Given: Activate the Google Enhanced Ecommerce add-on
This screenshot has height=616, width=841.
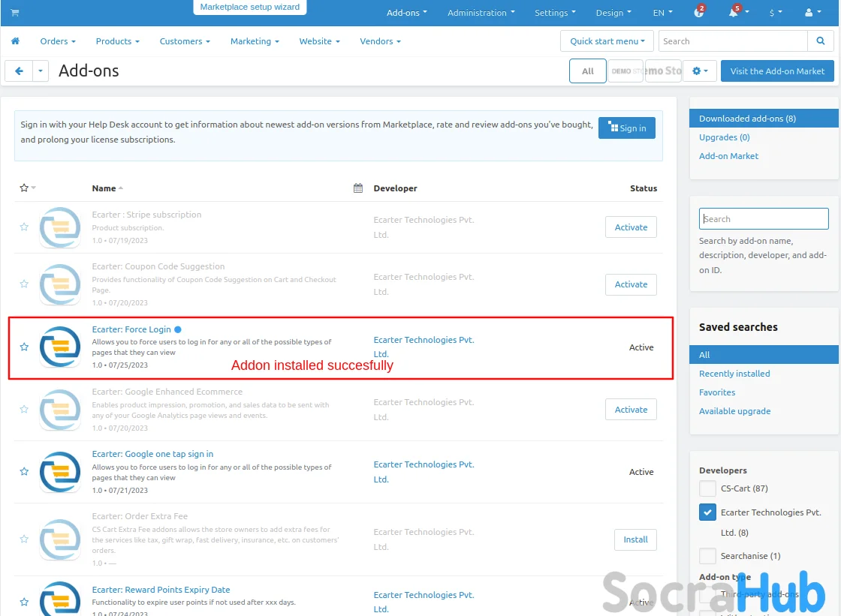Looking at the screenshot, I should pyautogui.click(x=631, y=410).
